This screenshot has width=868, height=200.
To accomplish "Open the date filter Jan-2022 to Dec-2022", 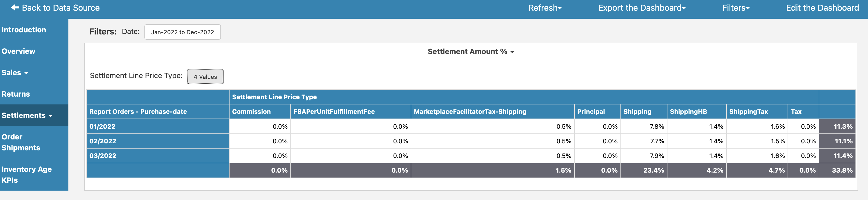I will 182,32.
